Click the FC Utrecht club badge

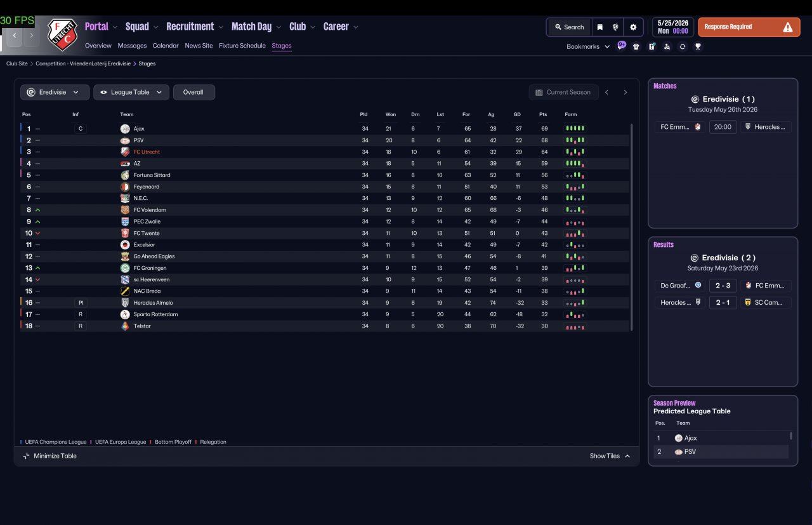click(x=63, y=34)
